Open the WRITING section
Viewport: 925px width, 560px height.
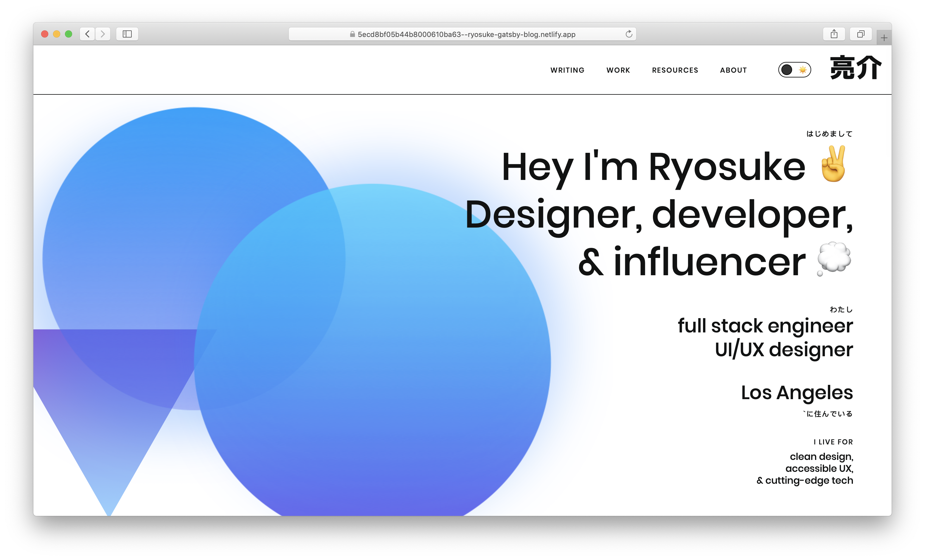[x=567, y=70]
